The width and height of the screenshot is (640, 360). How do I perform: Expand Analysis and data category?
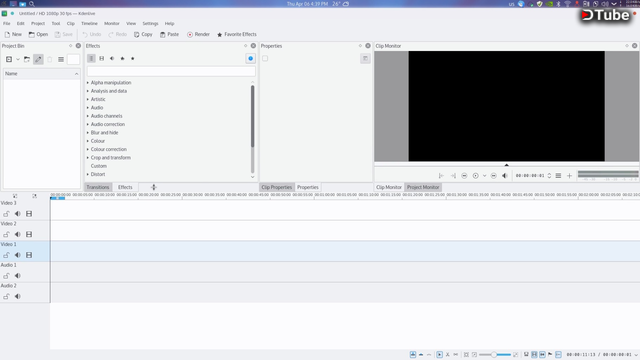(x=88, y=91)
